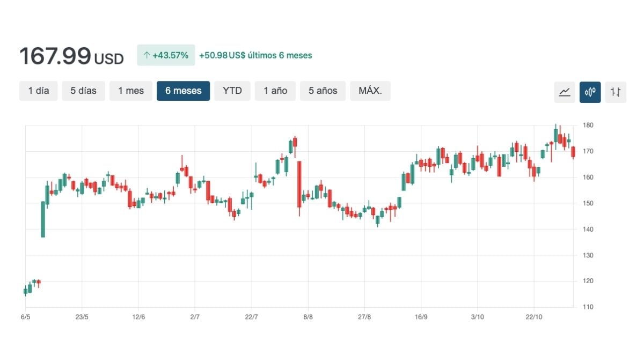The image size is (644, 362).
Task: Click the last red candle on the chart
Action: click(x=573, y=152)
